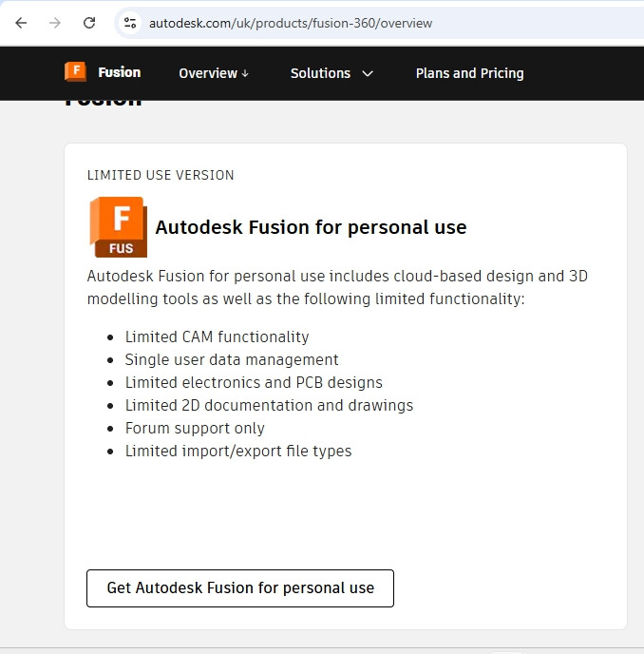The width and height of the screenshot is (644, 654).
Task: Go to Plans and Pricing
Action: tap(469, 73)
